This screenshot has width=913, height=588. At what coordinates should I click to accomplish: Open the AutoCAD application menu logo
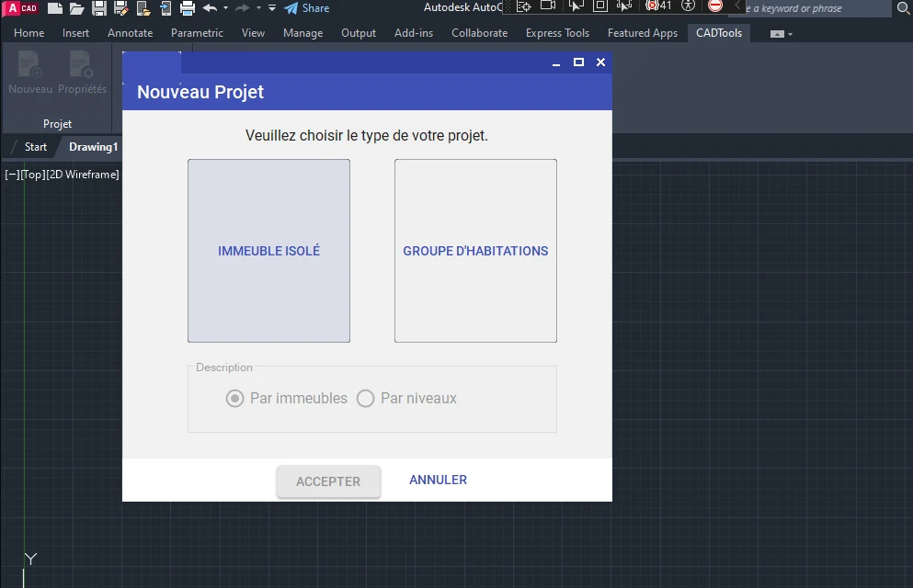(x=22, y=8)
